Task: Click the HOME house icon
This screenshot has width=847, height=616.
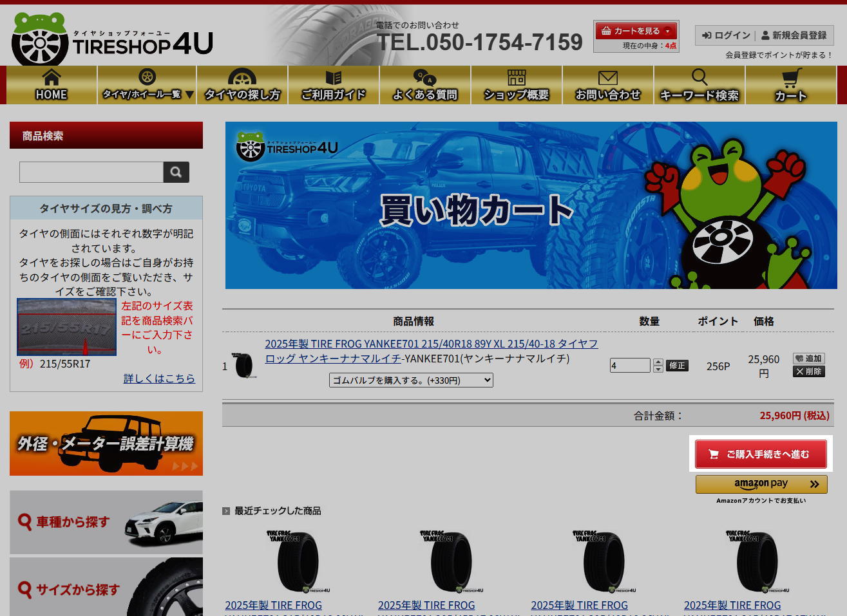Action: tap(52, 78)
